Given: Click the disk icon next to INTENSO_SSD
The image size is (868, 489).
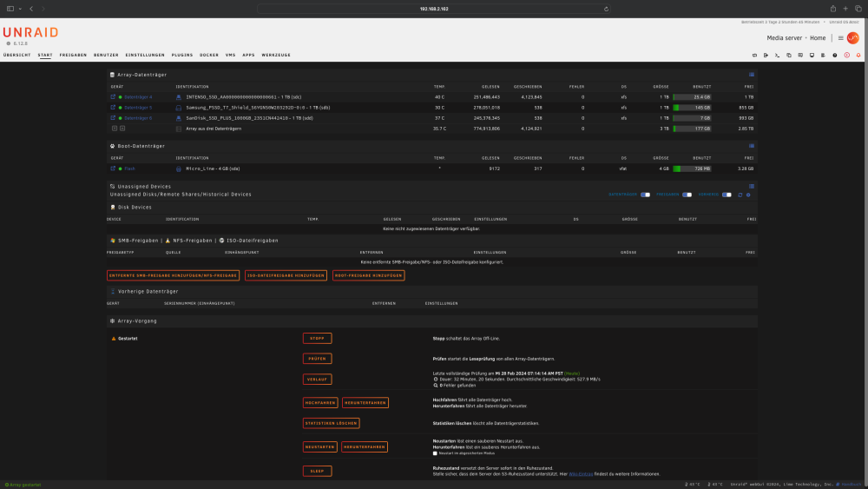Looking at the screenshot, I should pyautogui.click(x=178, y=97).
